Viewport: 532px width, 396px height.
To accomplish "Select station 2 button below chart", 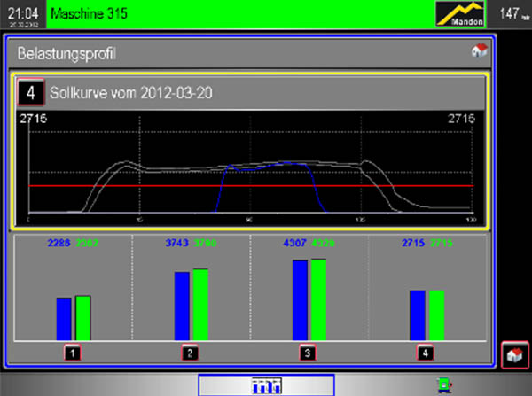I will pyautogui.click(x=190, y=353).
